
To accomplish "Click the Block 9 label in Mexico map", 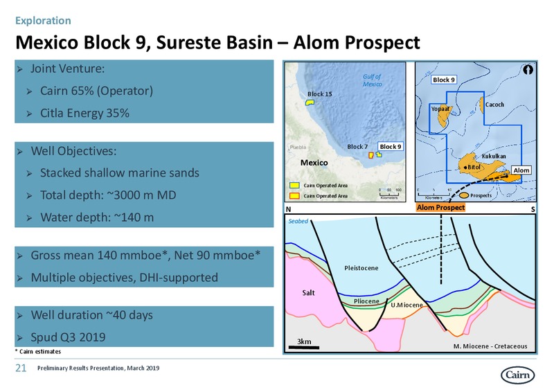I will coord(391,146).
